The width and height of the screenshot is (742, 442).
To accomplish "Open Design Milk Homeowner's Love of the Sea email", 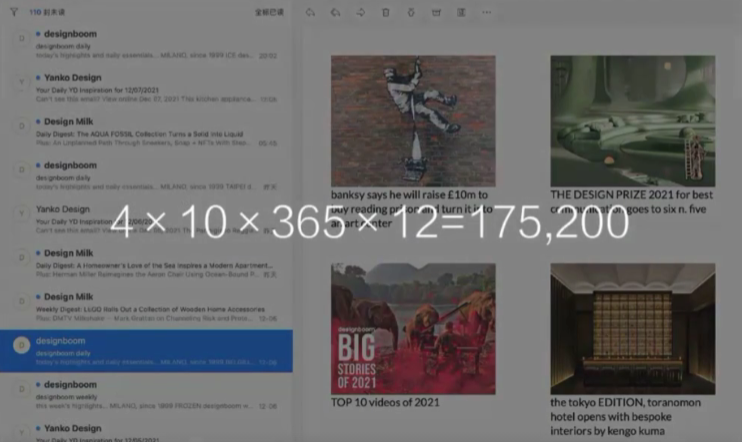I will 146,263.
